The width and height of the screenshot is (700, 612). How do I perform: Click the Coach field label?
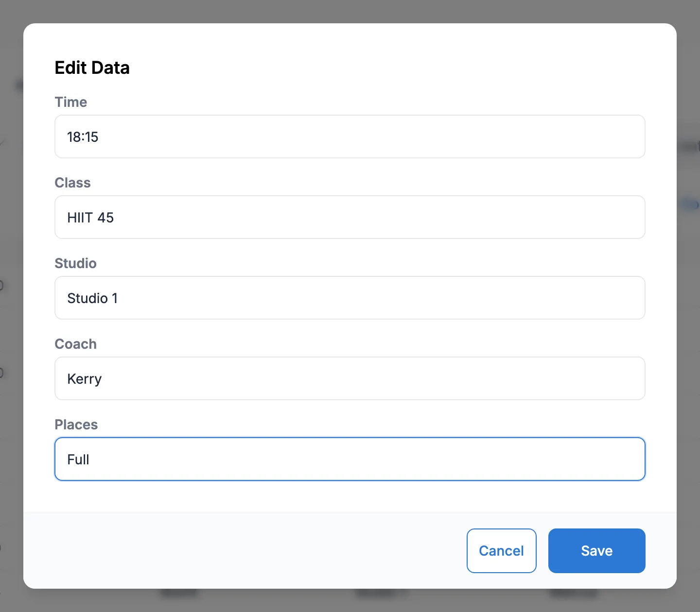[76, 344]
